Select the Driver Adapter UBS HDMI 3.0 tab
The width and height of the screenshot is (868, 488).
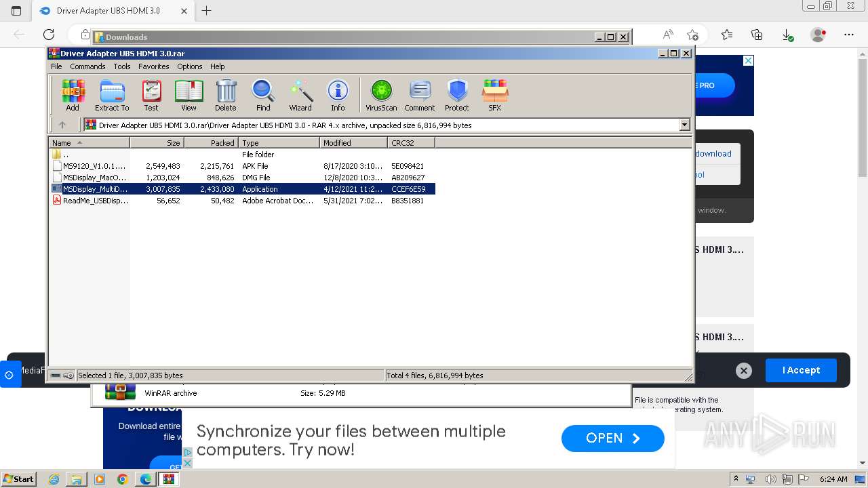pyautogui.click(x=113, y=11)
